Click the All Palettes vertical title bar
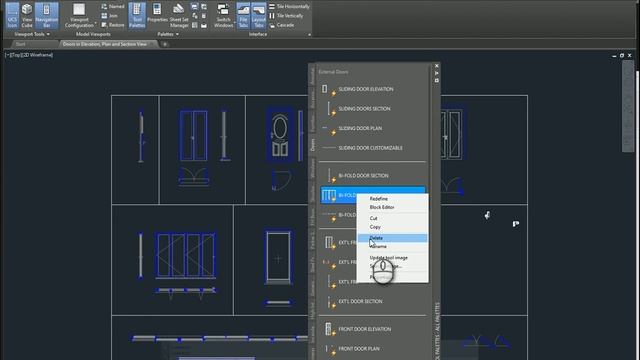Screen dimensions: 640x360 point(438,331)
